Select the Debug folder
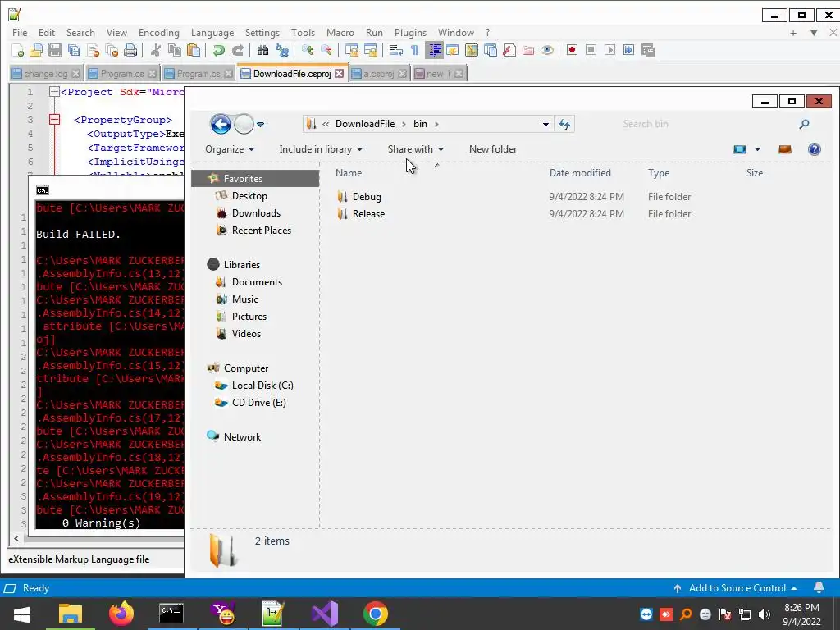 click(x=367, y=197)
